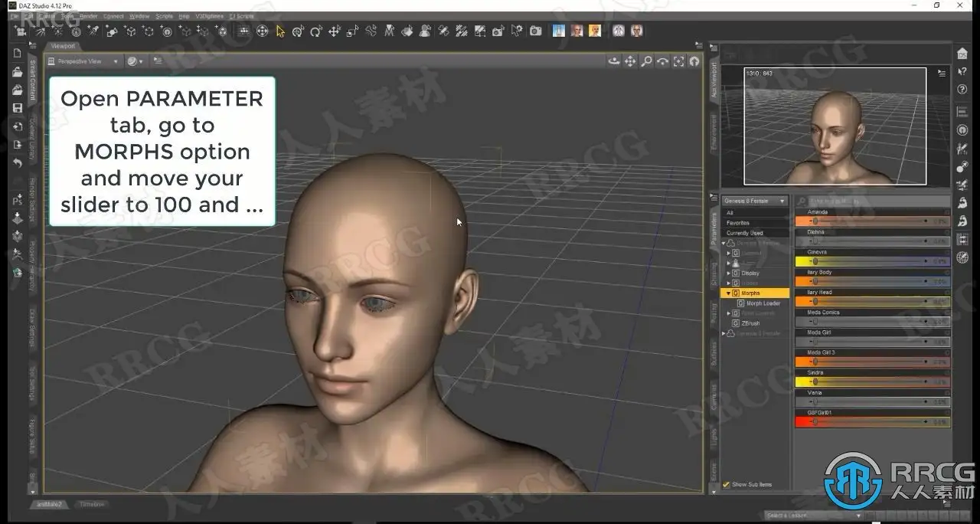
Task: Open the Genesis 8 Female dropdown
Action: point(754,201)
